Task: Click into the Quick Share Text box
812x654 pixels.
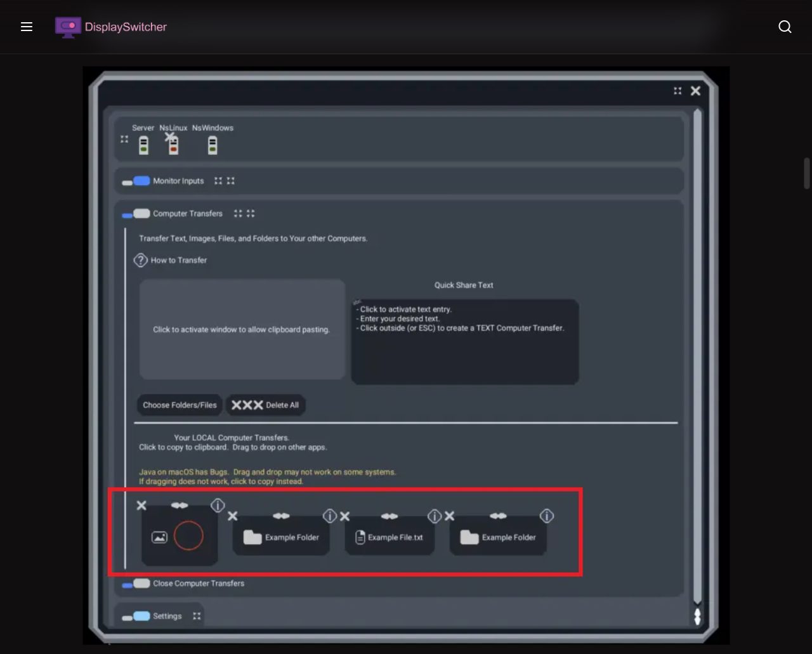Action: 465,342
